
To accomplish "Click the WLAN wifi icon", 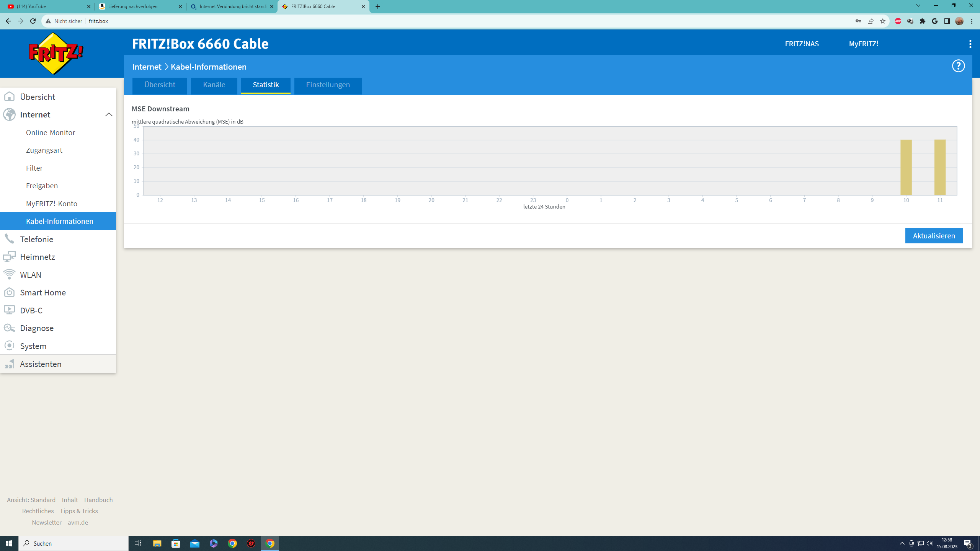I will [x=9, y=275].
